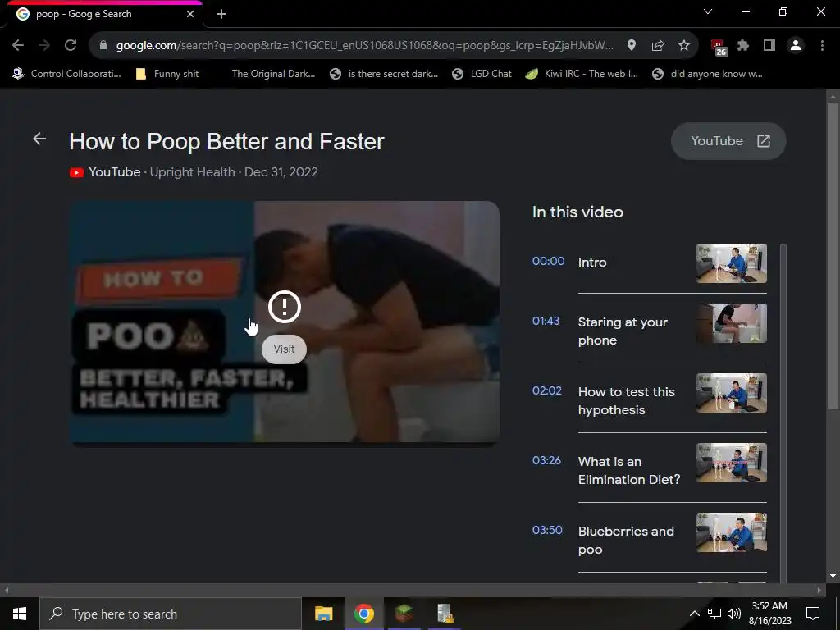Viewport: 840px width, 630px height.
Task: Select the Staring at your phone chapter title
Action: coord(623,331)
